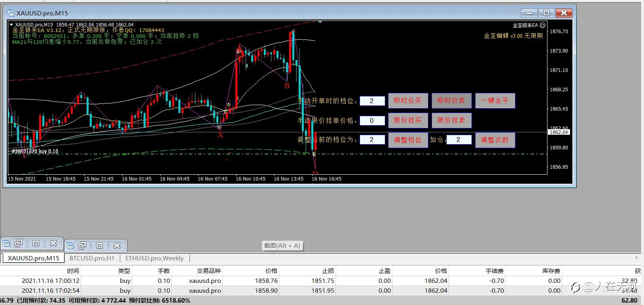Viewport: 644px width, 305px height.
Task: Click the 预付款比例: 6518.60% status text
Action: (159, 301)
